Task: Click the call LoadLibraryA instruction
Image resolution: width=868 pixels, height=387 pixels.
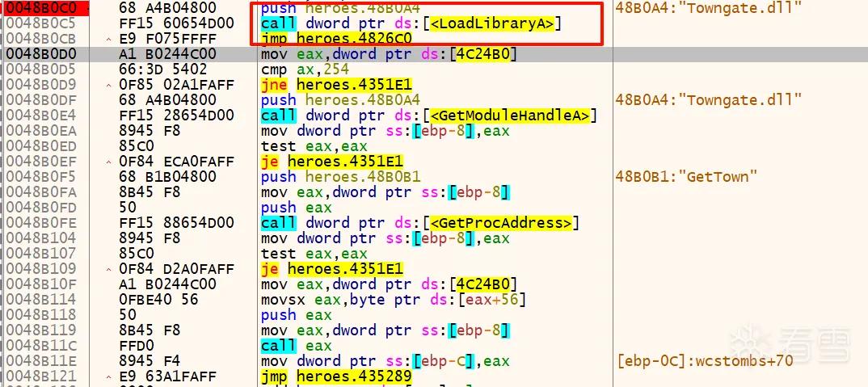Action: (412, 23)
